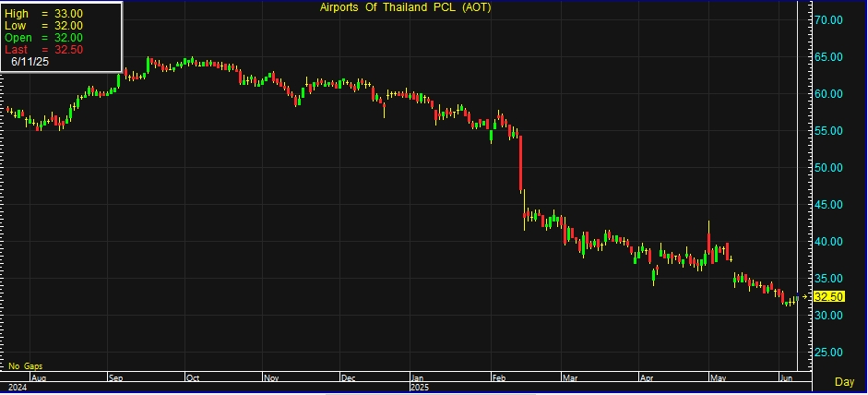
Task: Click the No Gaps label
Action: tap(26, 366)
